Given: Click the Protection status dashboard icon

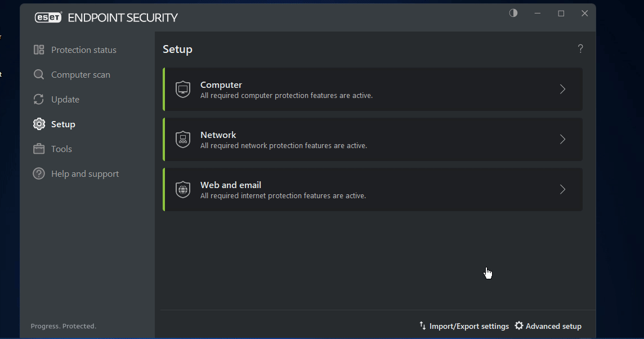Looking at the screenshot, I should 39,50.
